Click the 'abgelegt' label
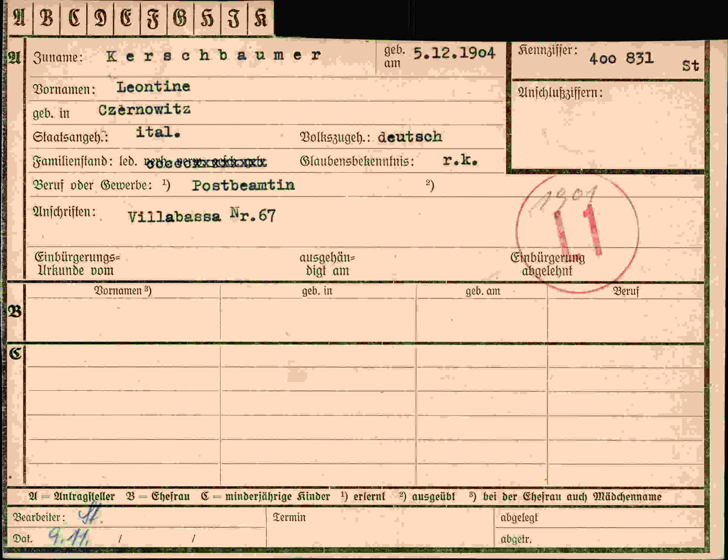The image size is (728, 560). [x=519, y=518]
